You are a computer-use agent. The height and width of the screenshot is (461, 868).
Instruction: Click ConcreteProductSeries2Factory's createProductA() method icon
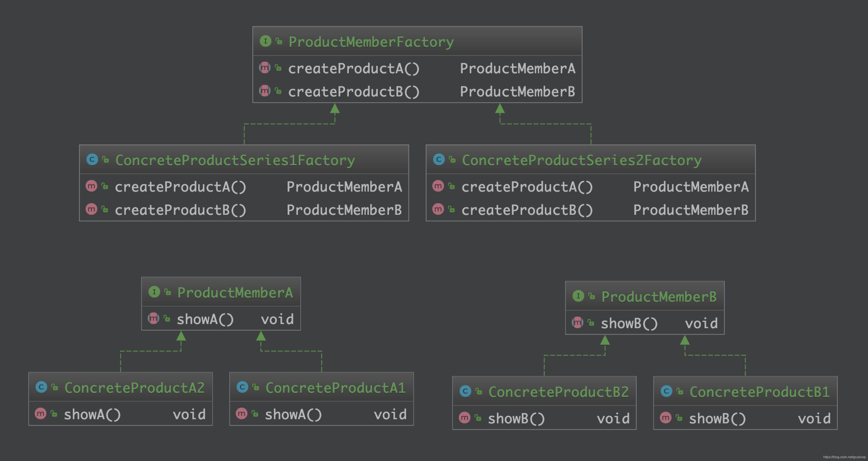(x=438, y=186)
